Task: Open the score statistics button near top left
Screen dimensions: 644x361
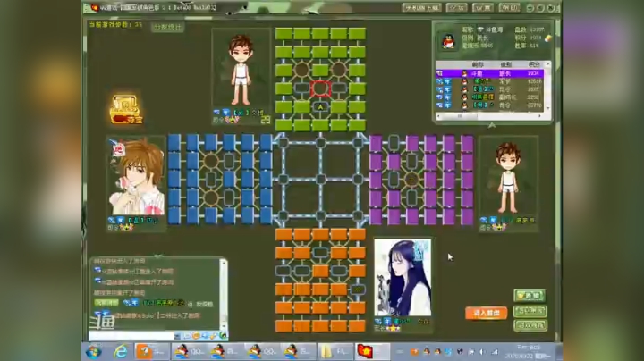Action: [167, 28]
